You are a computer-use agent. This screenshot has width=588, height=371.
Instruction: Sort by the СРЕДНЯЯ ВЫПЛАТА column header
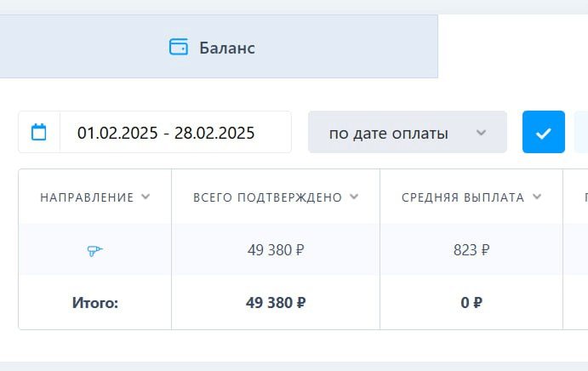point(463,197)
